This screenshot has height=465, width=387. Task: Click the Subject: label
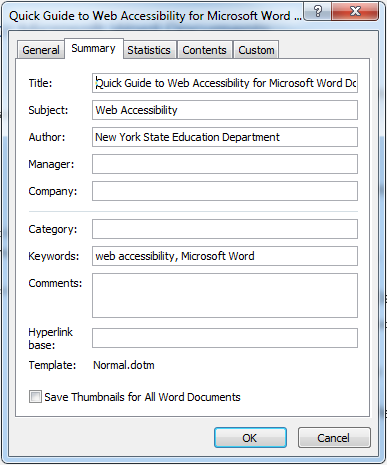(48, 110)
